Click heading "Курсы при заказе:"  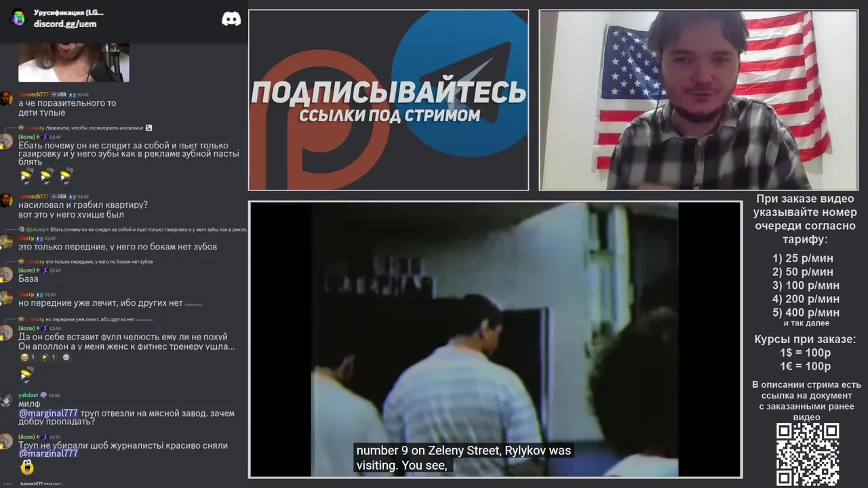[x=805, y=339]
